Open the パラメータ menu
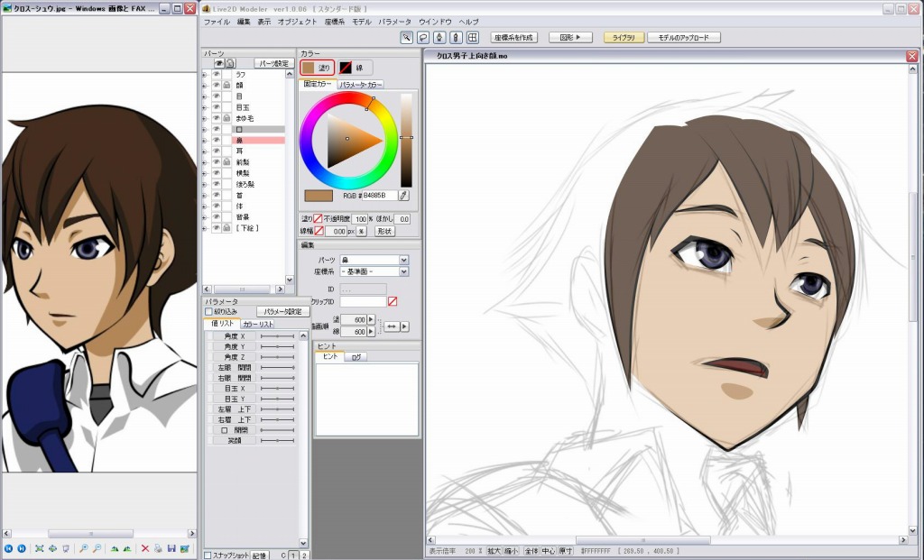The image size is (924, 560). tap(395, 22)
